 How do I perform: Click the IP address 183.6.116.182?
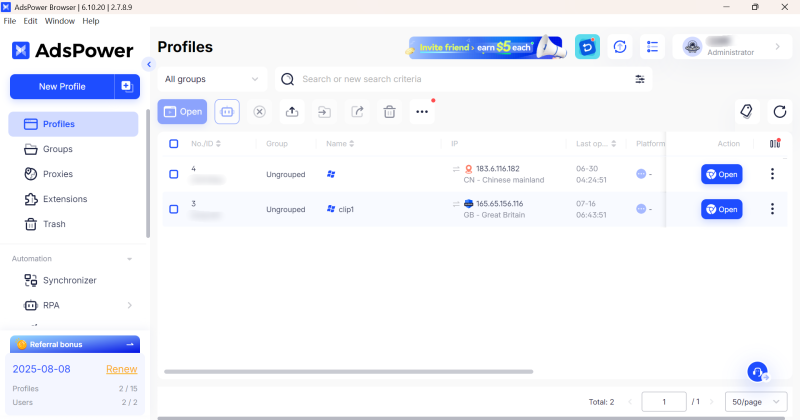[x=497, y=168]
